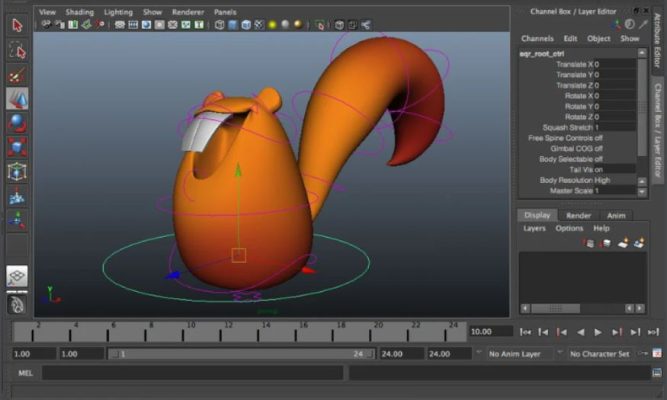Click the MEL script language button
Viewport: 667px width, 400px height.
(26, 373)
